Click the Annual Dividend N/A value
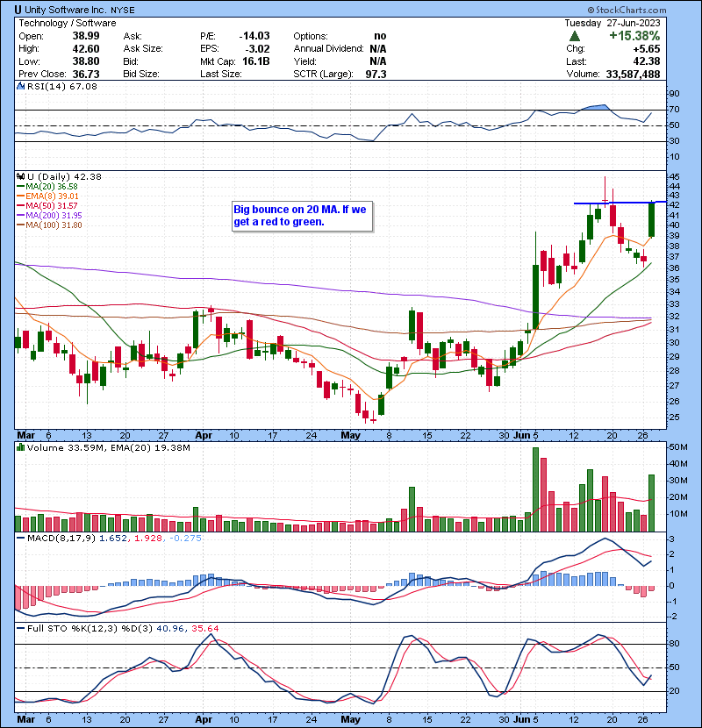 (x=378, y=49)
